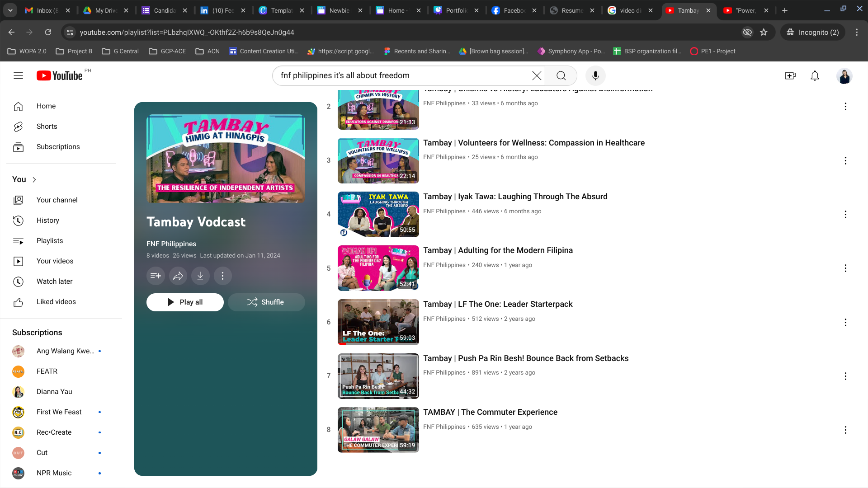The width and height of the screenshot is (868, 488).
Task: Expand the You section chevron
Action: 34,180
